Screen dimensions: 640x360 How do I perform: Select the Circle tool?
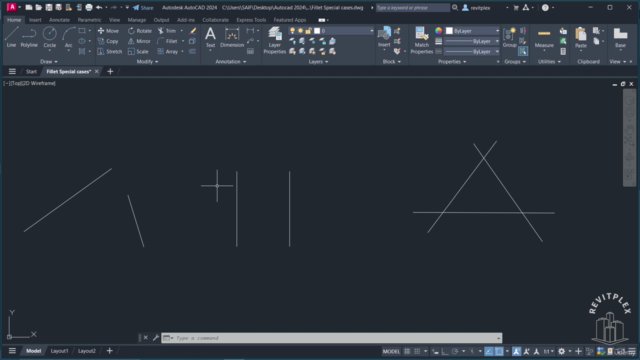(x=49, y=37)
